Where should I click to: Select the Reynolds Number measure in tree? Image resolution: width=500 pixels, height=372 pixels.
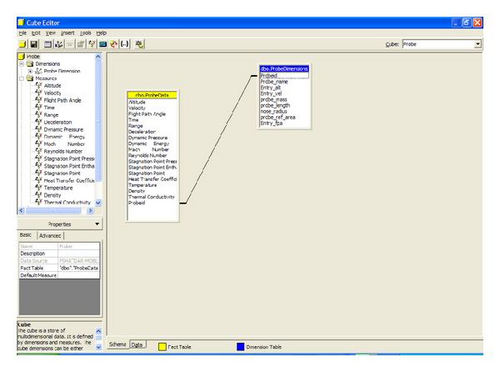(x=63, y=151)
